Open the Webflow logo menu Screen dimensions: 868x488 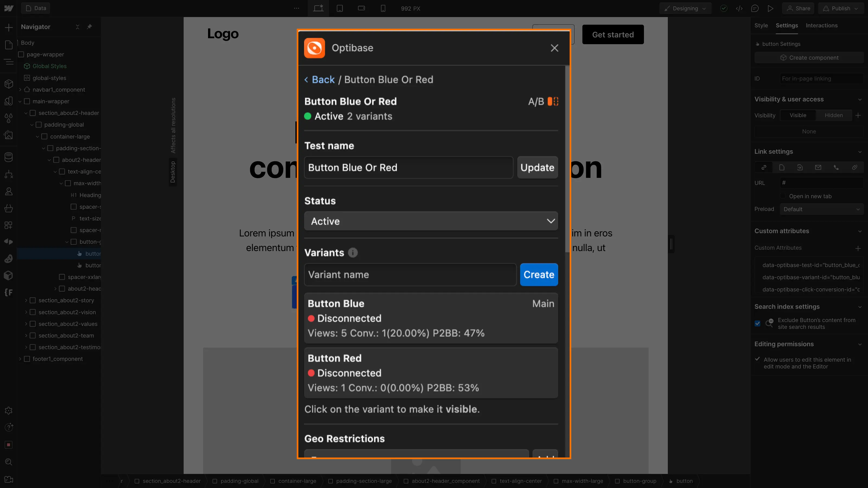pos(9,8)
